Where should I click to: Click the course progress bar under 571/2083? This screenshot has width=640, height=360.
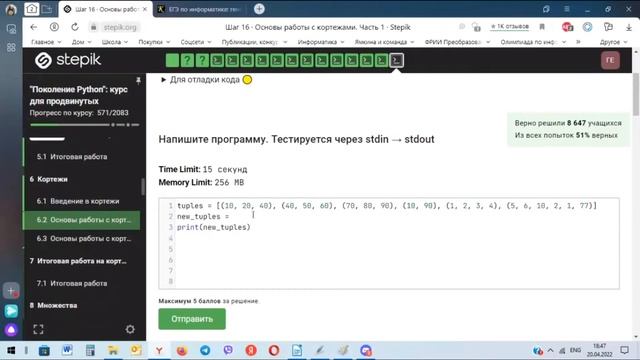[x=84, y=124]
